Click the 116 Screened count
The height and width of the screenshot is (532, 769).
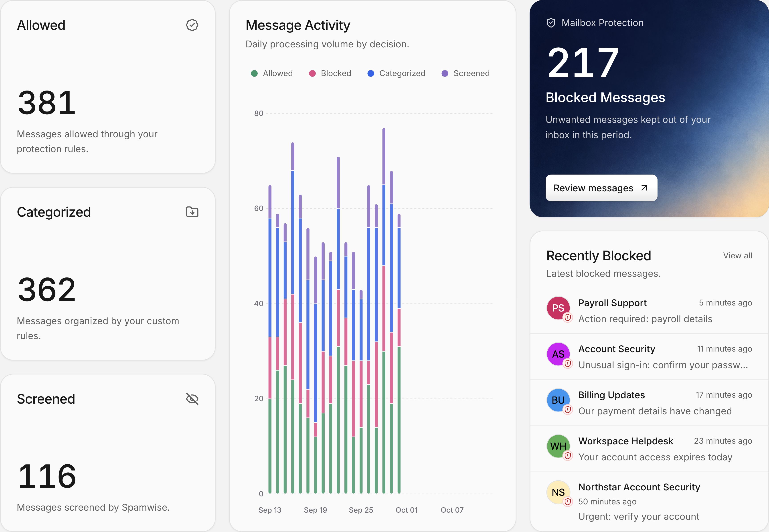click(x=47, y=476)
